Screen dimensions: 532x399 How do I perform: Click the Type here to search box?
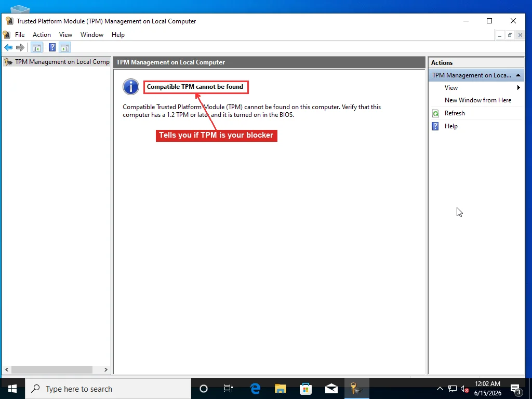108,389
